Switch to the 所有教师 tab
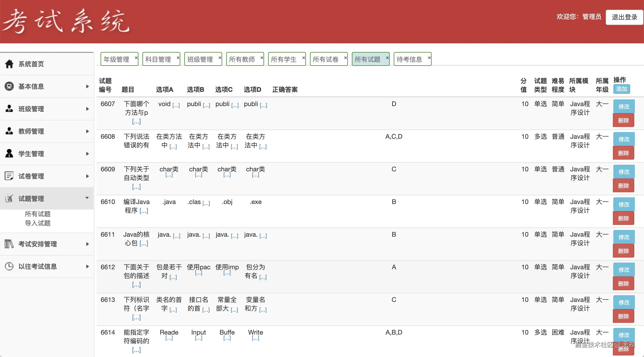644x357 pixels. point(242,59)
